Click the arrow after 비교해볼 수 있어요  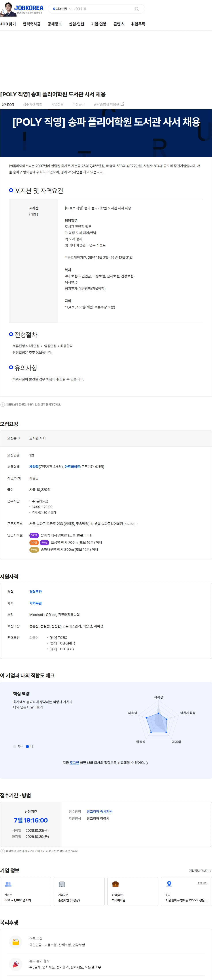click(147, 763)
